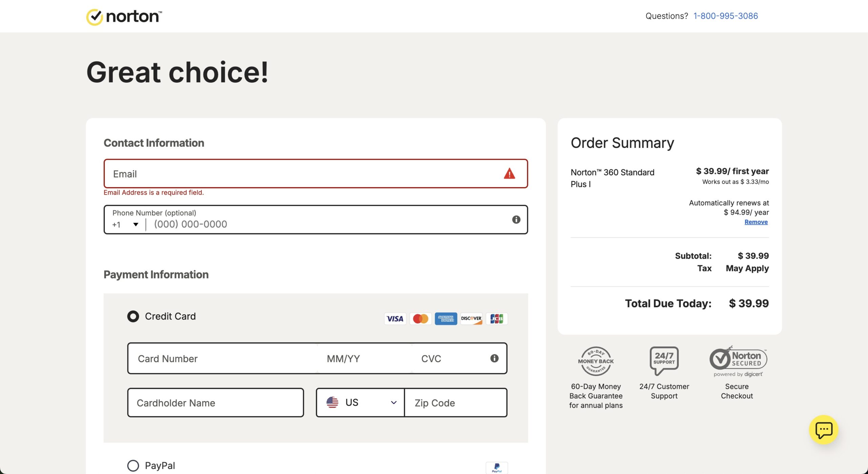Click the '24/7 Customer Support' caption
Image resolution: width=868 pixels, height=474 pixels.
[x=664, y=391]
